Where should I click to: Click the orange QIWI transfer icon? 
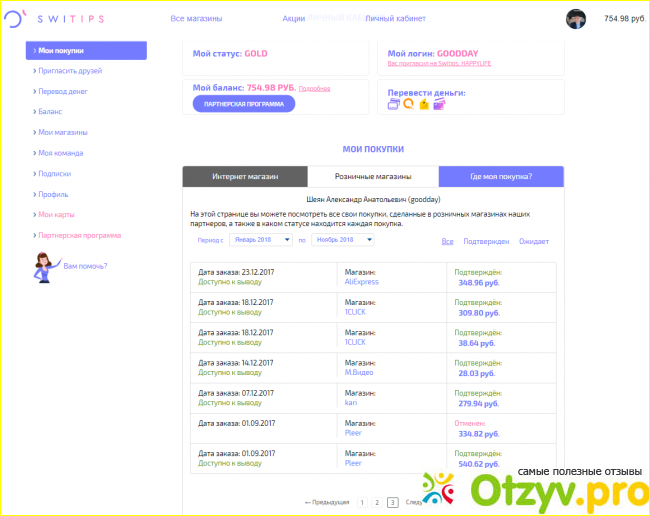(408, 104)
